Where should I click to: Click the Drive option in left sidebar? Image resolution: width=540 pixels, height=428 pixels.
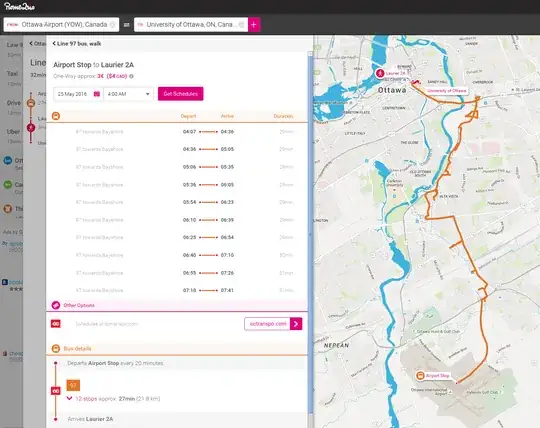[x=14, y=103]
